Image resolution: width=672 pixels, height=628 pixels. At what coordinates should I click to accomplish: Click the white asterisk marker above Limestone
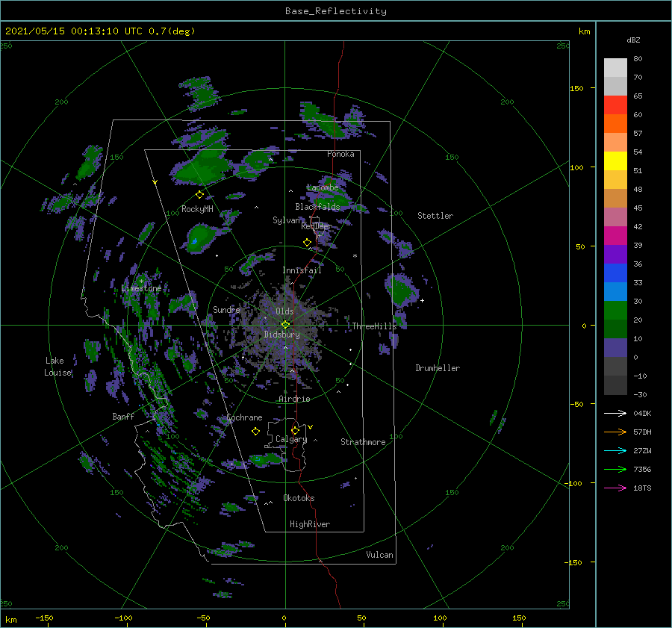tap(141, 282)
